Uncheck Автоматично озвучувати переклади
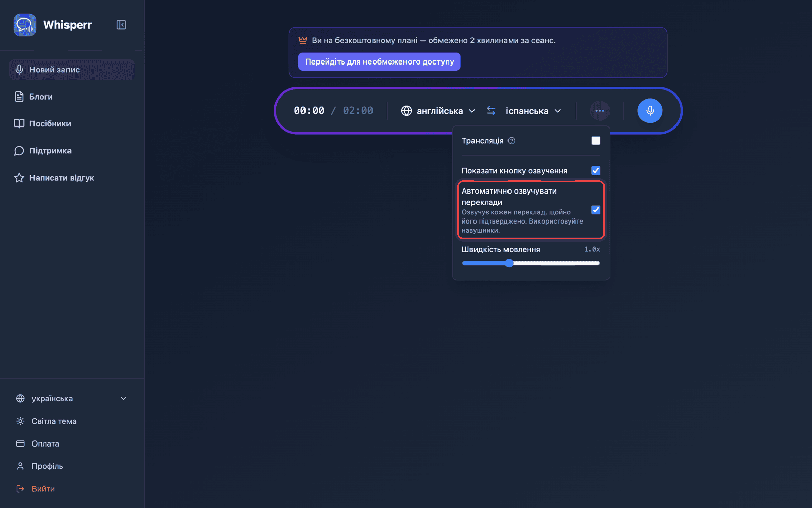 [596, 210]
